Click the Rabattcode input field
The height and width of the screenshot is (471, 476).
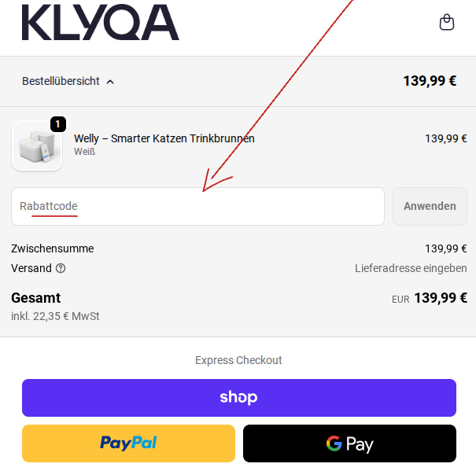[x=198, y=206]
